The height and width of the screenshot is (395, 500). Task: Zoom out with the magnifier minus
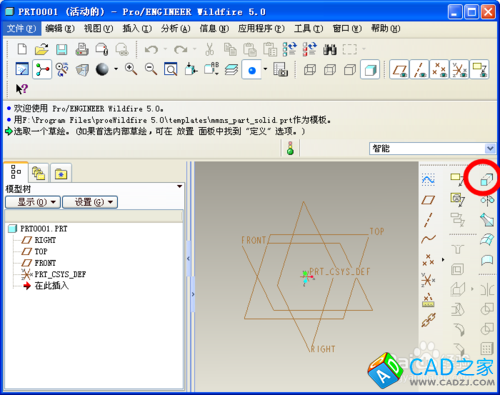(151, 69)
